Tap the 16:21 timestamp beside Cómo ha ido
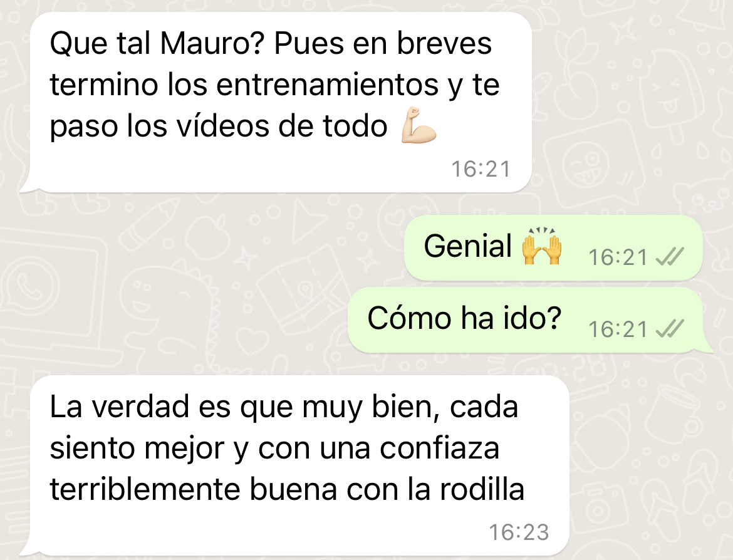This screenshot has width=733, height=560. coord(618,329)
